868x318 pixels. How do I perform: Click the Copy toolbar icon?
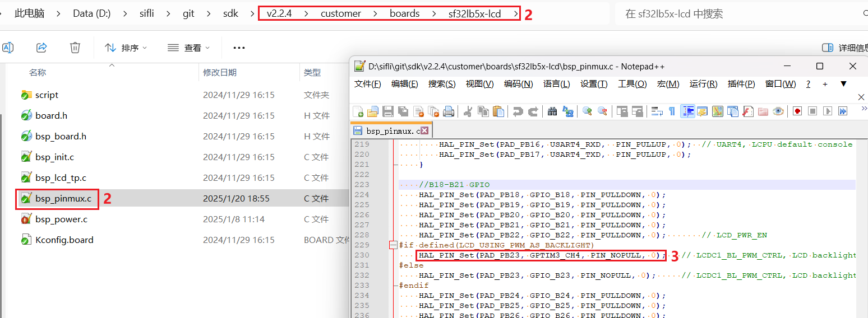click(483, 111)
